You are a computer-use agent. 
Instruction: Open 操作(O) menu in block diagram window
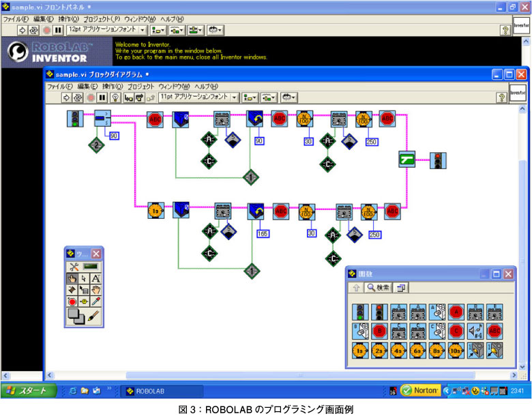[x=113, y=87]
